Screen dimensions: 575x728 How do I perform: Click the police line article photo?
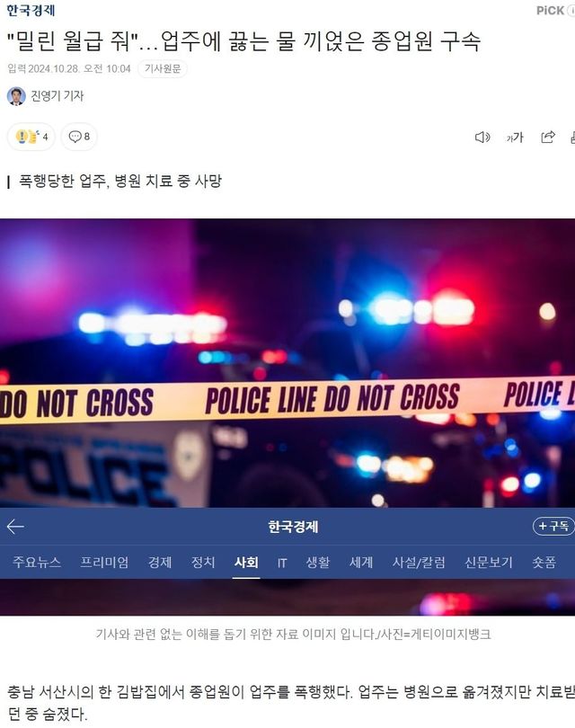287,362
